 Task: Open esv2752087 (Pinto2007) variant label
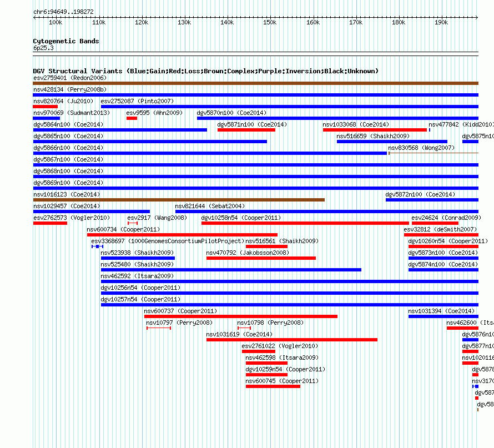[x=137, y=101]
